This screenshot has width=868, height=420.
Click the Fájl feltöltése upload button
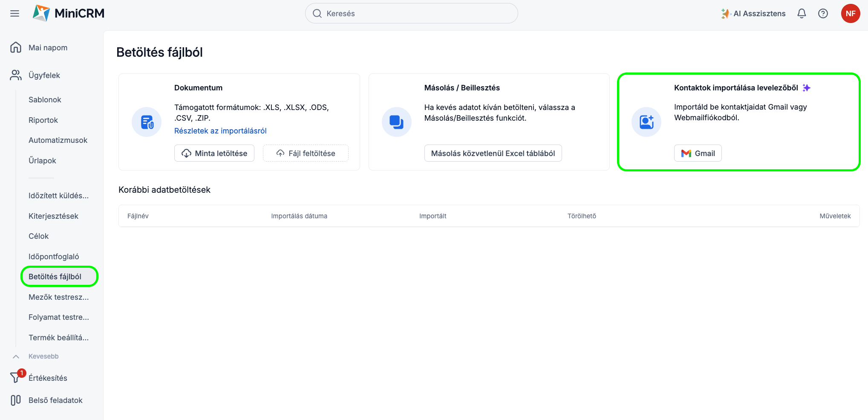pyautogui.click(x=306, y=154)
